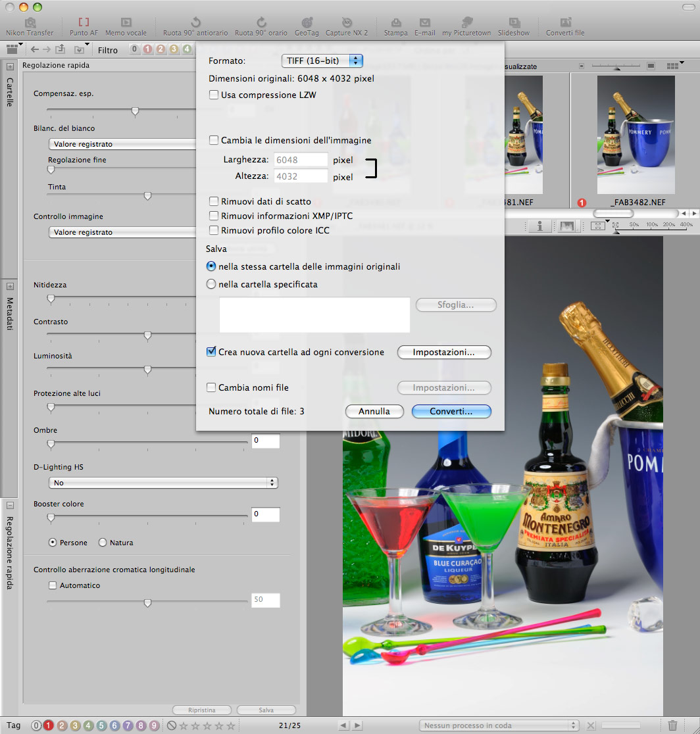Go forward with the right arrow icon

[x=46, y=49]
